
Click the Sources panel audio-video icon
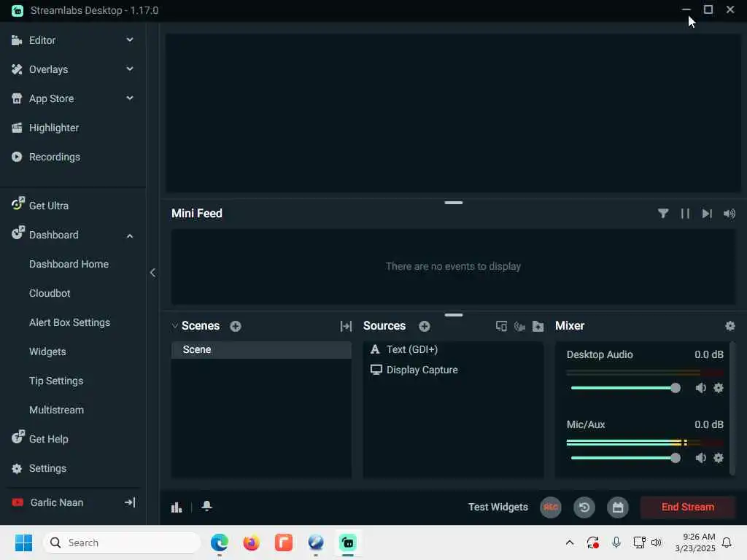click(519, 326)
